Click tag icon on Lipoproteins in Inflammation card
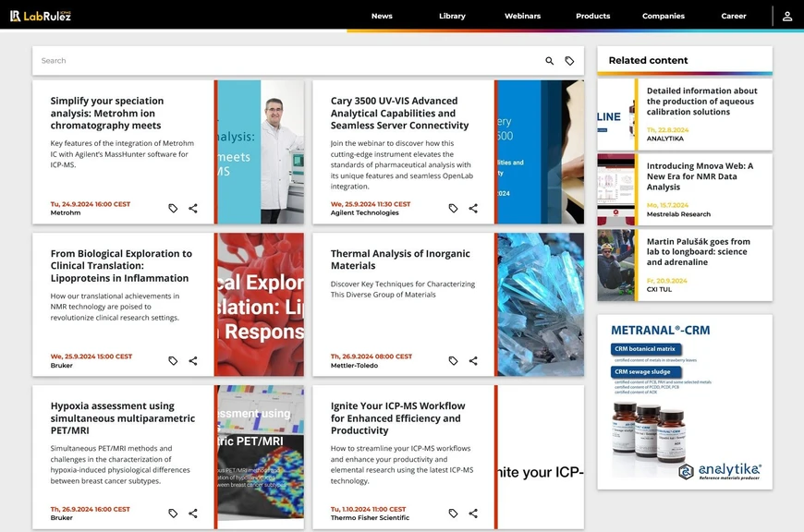 tap(173, 361)
